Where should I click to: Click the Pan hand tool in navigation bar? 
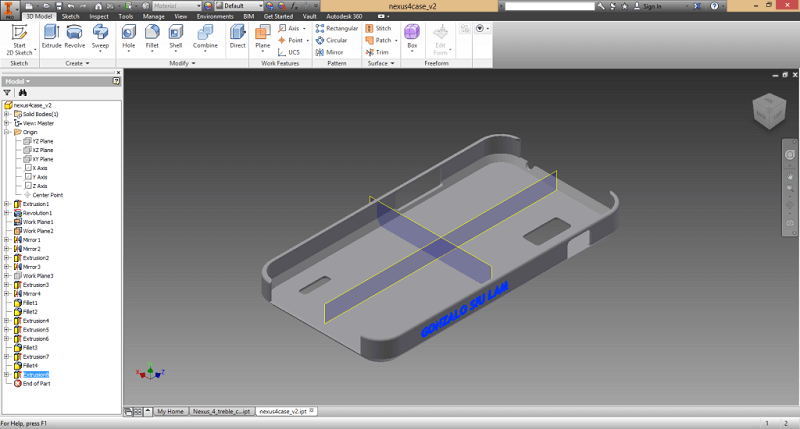point(790,176)
